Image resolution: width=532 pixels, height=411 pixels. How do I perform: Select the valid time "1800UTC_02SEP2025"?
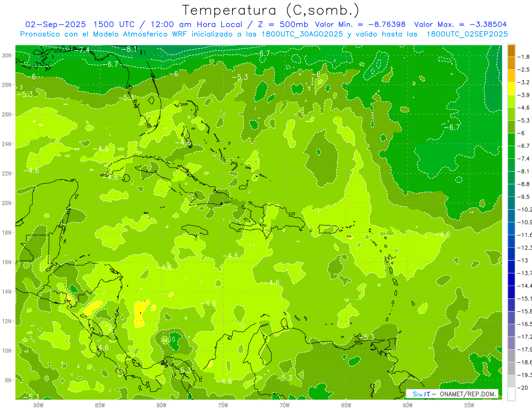click(466, 34)
